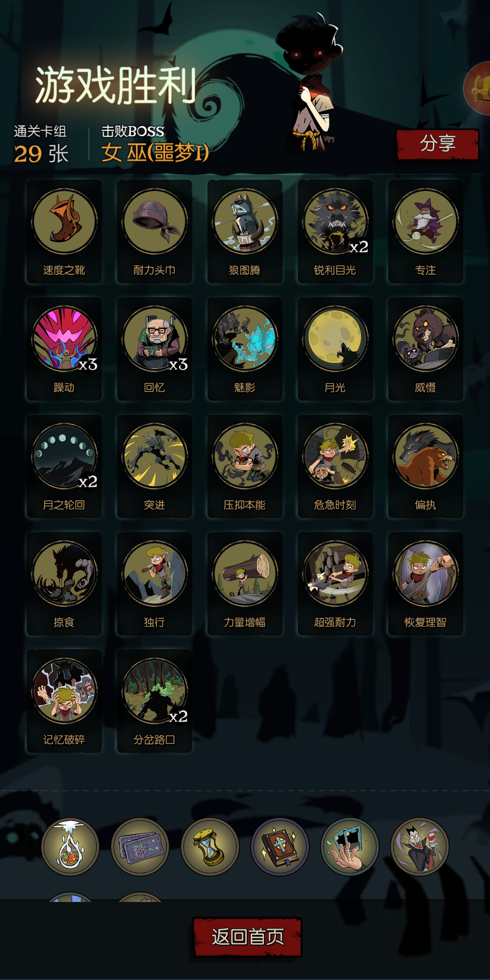Click the 分享 share button
490x980 pixels.
click(437, 144)
